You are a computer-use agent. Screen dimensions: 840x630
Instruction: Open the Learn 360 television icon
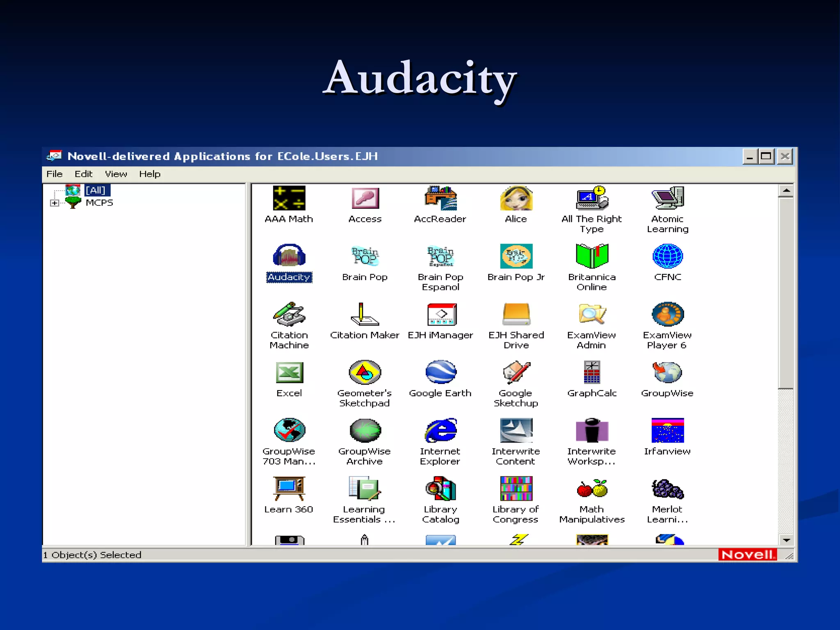click(289, 488)
